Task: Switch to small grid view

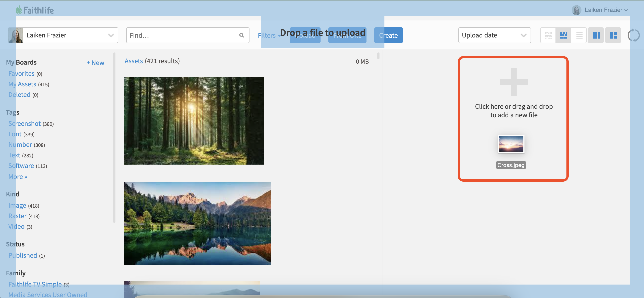Action: [x=548, y=35]
